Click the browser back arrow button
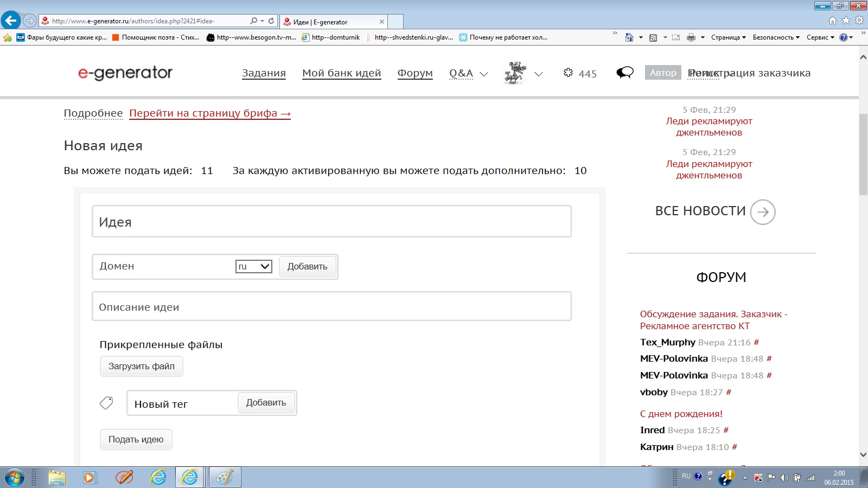Image resolution: width=868 pixels, height=488 pixels. [x=11, y=21]
